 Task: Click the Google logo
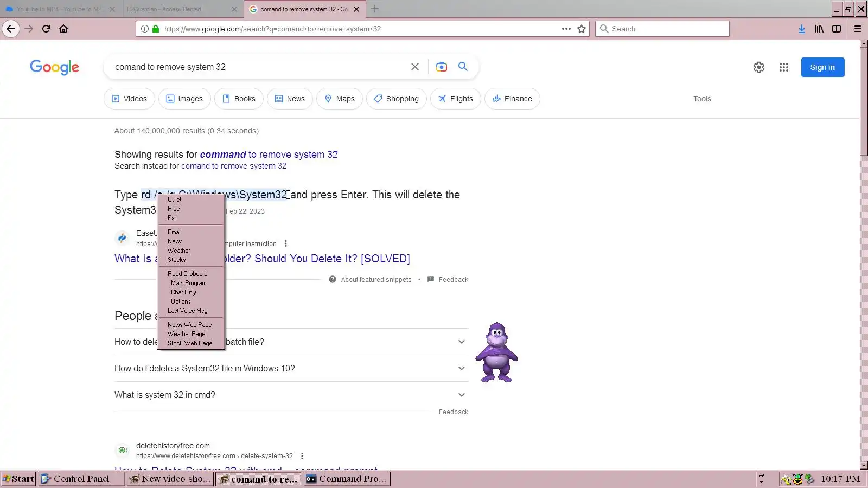coord(54,67)
